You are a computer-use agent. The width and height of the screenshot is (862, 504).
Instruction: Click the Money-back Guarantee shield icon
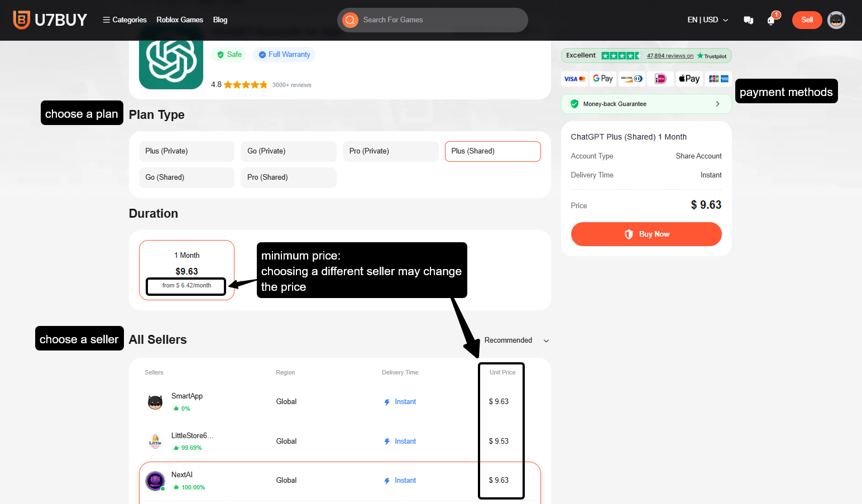point(574,104)
